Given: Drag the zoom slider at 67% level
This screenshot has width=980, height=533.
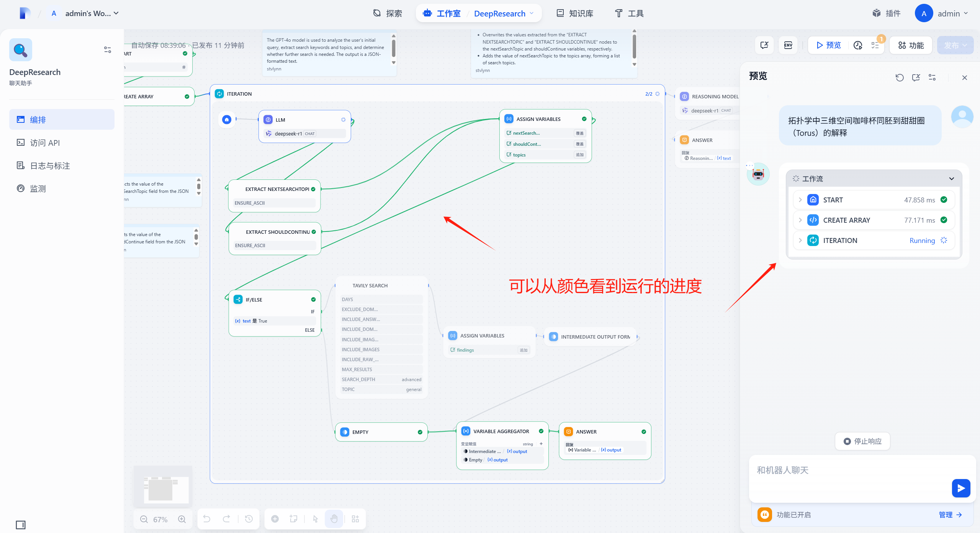Looking at the screenshot, I should tap(163, 518).
